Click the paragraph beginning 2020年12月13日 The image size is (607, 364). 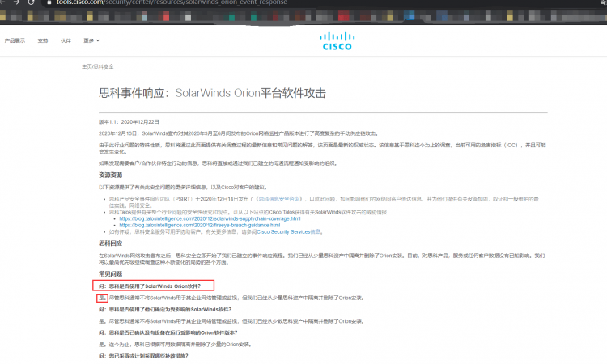click(239, 133)
